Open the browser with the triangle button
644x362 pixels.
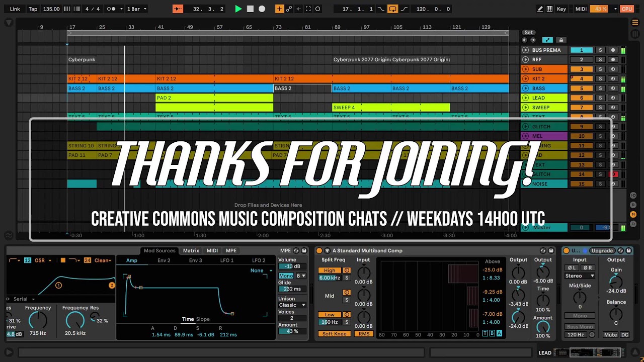coord(9,23)
